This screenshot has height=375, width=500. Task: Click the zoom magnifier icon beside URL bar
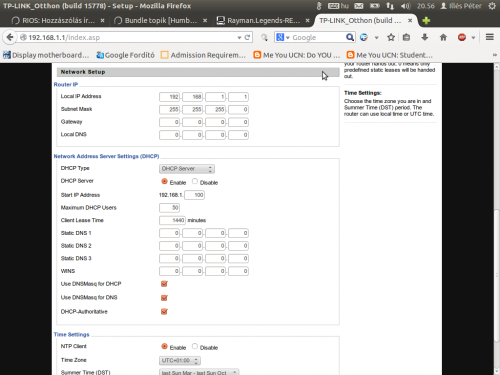point(264,38)
